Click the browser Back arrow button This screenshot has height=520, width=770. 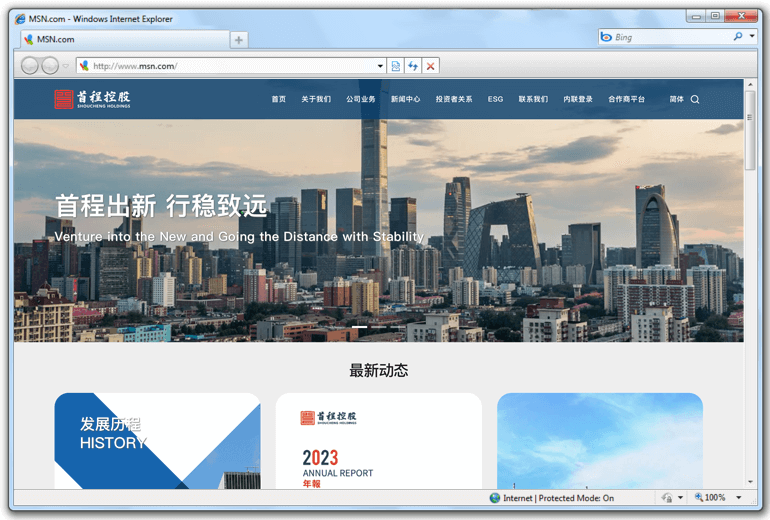[x=29, y=65]
